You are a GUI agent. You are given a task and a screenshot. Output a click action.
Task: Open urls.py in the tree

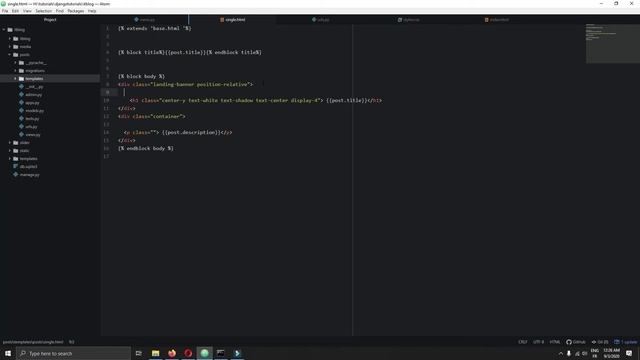[31, 127]
